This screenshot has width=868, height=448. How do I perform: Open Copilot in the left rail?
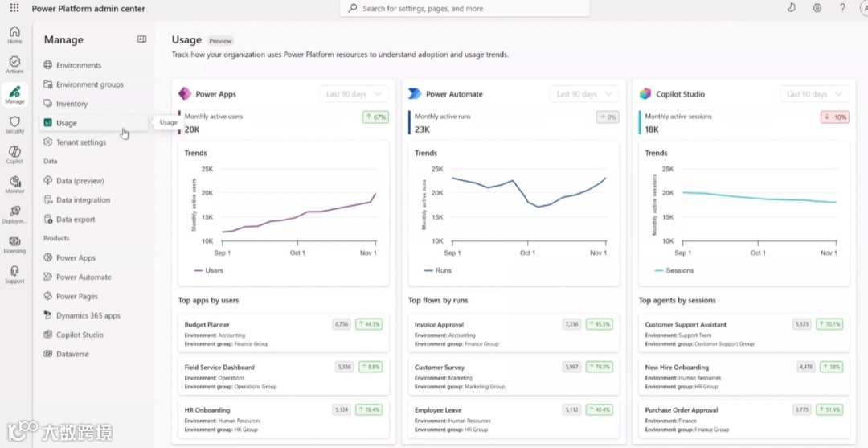(x=14, y=154)
